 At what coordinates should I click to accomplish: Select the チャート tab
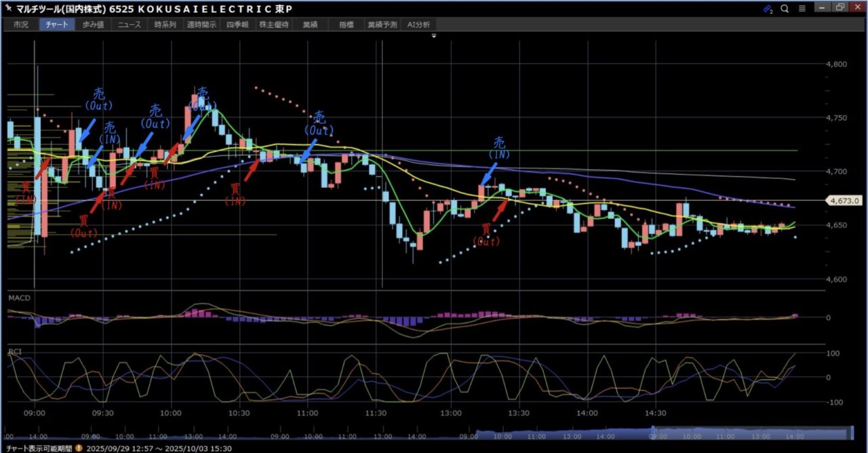pos(58,24)
